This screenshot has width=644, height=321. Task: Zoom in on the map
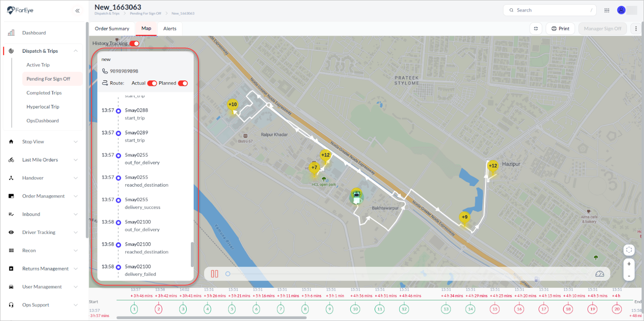[629, 264]
